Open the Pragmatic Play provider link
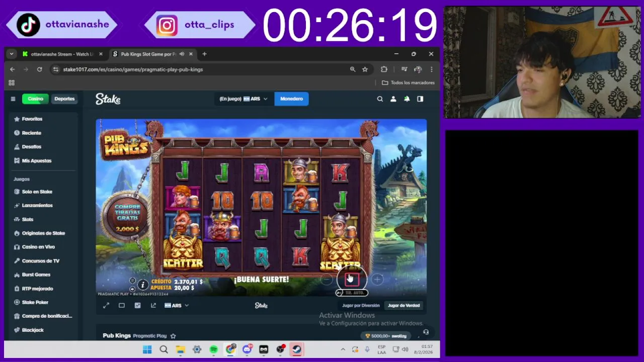This screenshot has width=644, height=362. [x=150, y=336]
